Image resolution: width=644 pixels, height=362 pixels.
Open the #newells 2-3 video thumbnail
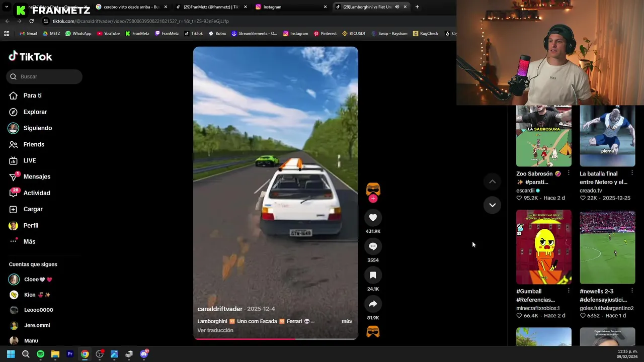point(607,247)
